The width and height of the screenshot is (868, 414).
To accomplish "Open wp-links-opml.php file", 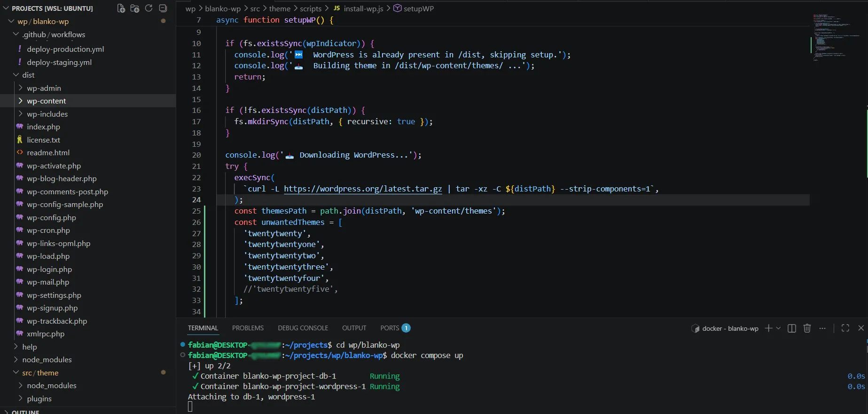I will click(58, 243).
